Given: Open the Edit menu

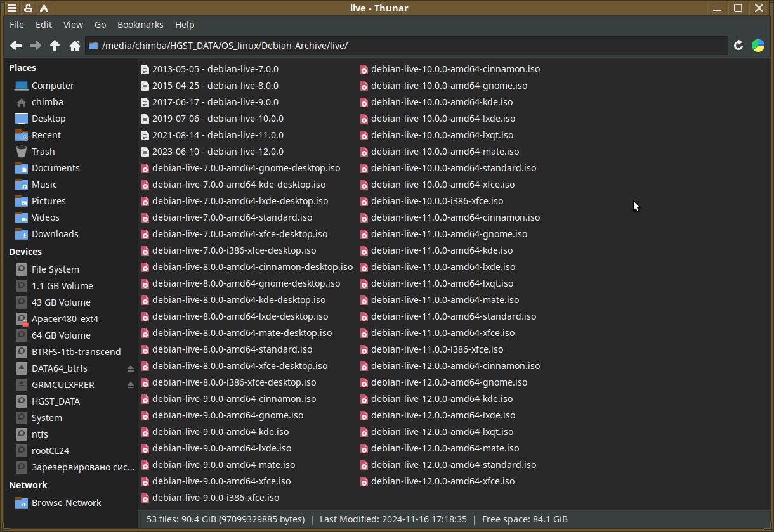Looking at the screenshot, I should tap(44, 25).
